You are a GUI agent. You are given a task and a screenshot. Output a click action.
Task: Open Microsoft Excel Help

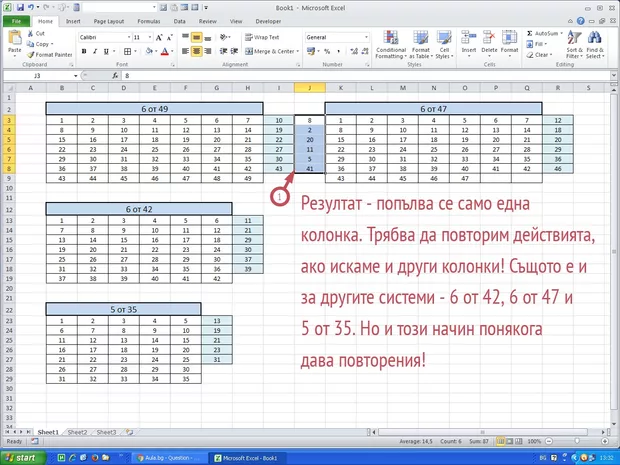pos(580,21)
